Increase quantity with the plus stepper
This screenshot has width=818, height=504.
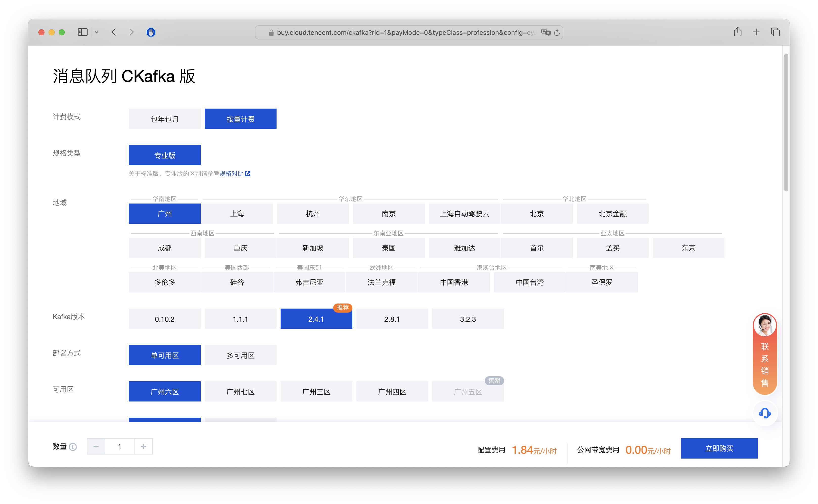[x=143, y=446]
